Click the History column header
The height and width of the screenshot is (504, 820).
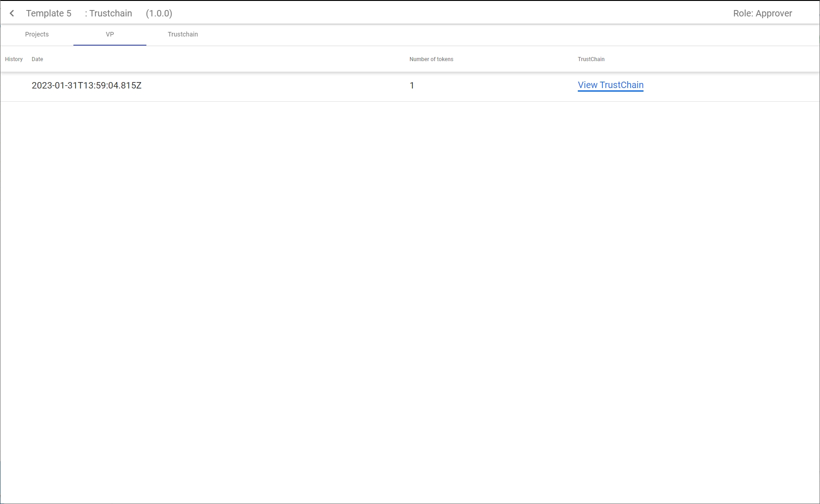click(14, 59)
